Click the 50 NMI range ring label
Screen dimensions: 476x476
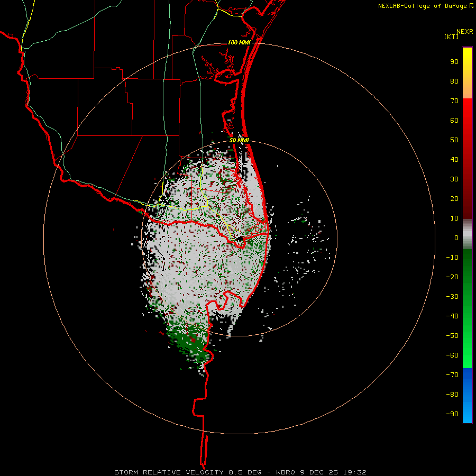coord(239,140)
